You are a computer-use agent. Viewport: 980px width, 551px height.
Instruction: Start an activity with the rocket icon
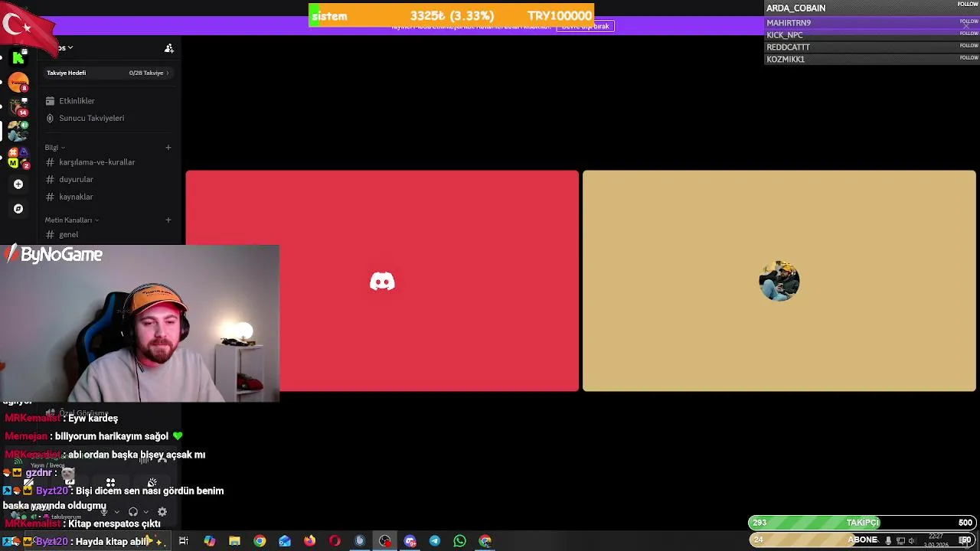(110, 483)
